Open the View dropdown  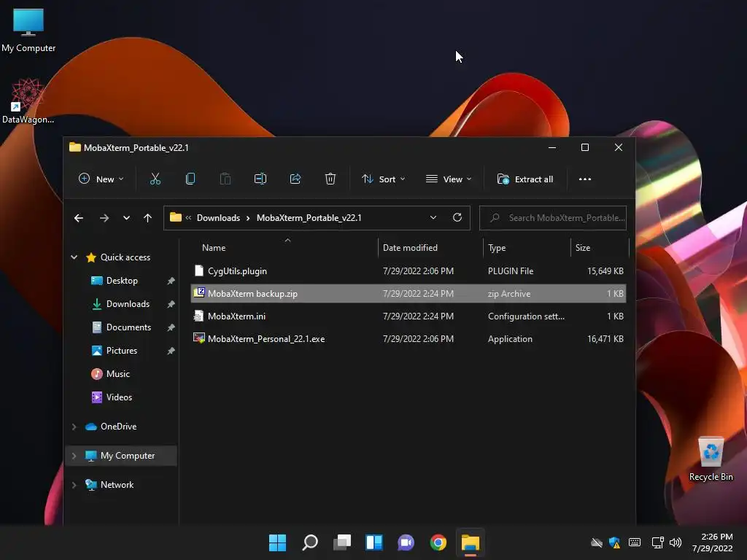(x=449, y=179)
